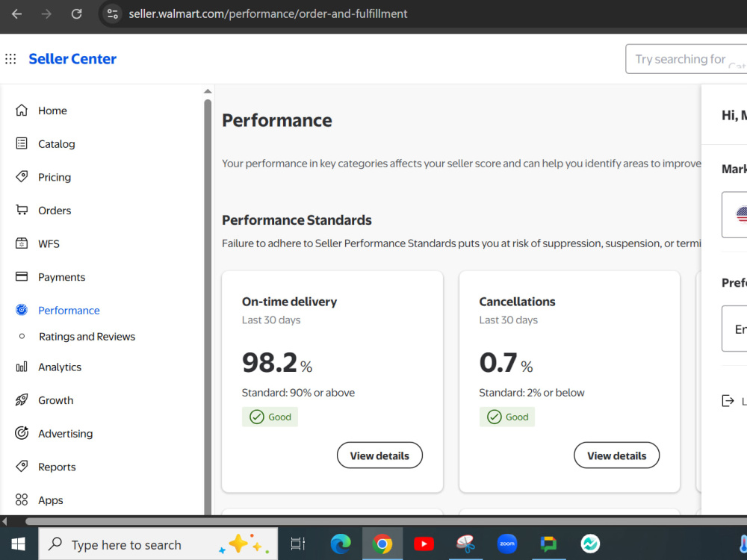Click the Reports tag icon
The image size is (747, 560).
[x=22, y=466]
